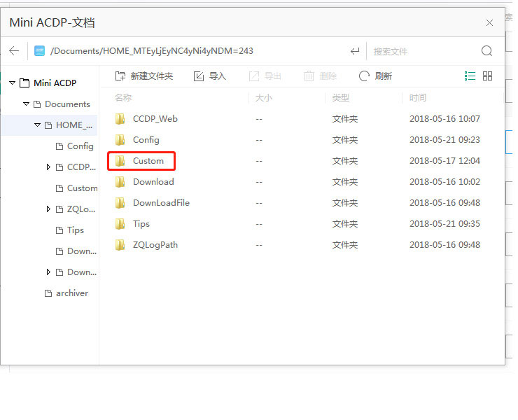Select the CCDP_Web folder name
Screen dimensions: 518x420
pos(155,119)
